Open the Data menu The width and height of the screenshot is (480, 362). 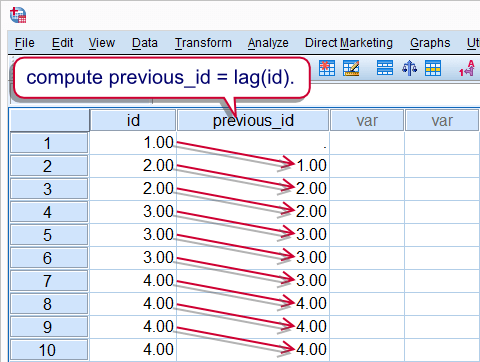[145, 43]
